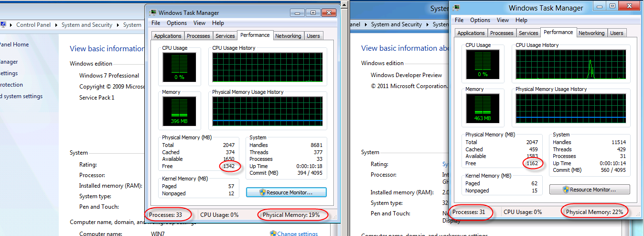The height and width of the screenshot is (236, 644).
Task: Click Physical Memory: 22% in status bar
Action: [594, 212]
